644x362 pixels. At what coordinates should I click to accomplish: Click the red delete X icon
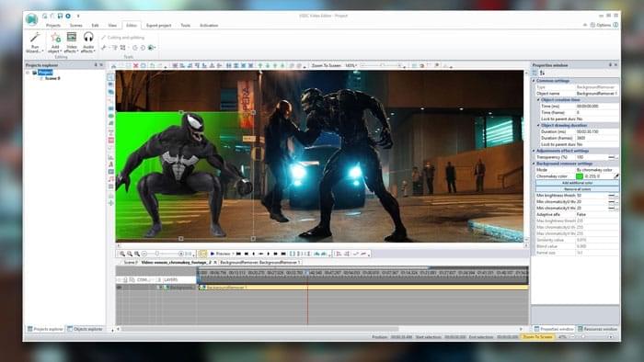pos(135,65)
